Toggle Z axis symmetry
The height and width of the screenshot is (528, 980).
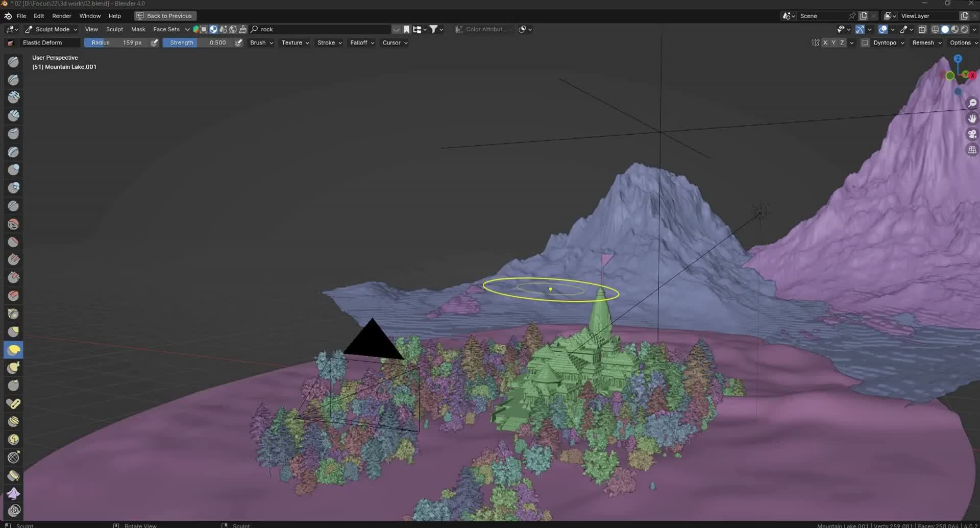pos(842,43)
